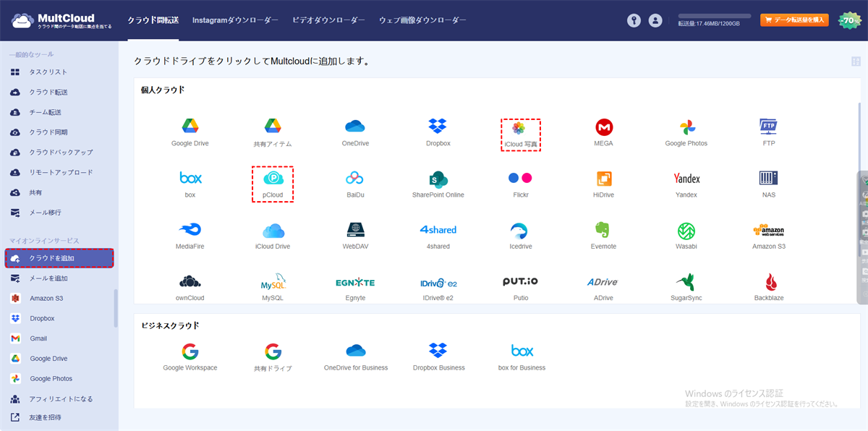Select the Egnyte icon
This screenshot has height=431, width=868.
pos(355,282)
